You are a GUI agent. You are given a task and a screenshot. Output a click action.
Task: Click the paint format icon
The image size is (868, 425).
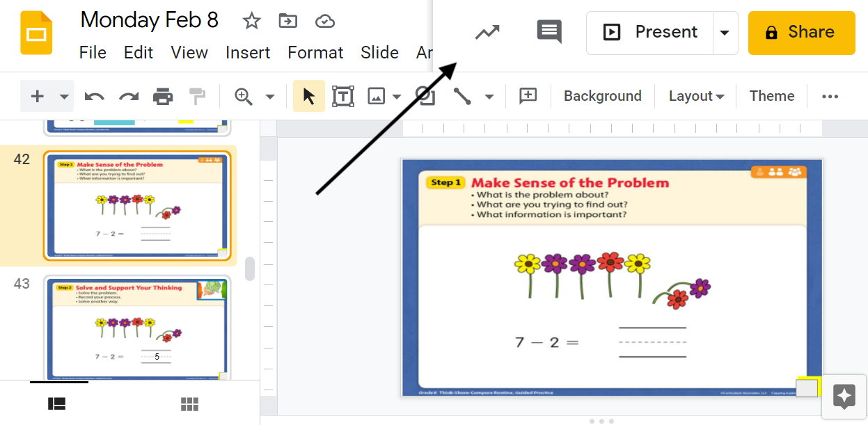click(197, 95)
